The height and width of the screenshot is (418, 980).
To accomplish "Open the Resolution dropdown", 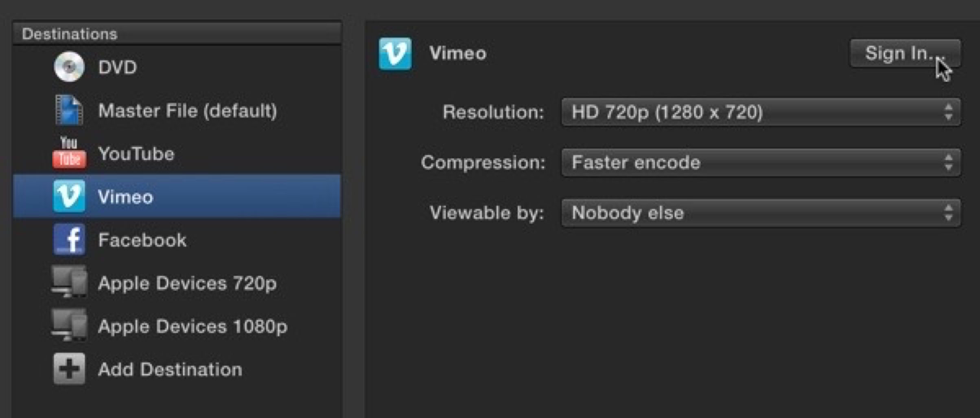I will coord(760,112).
